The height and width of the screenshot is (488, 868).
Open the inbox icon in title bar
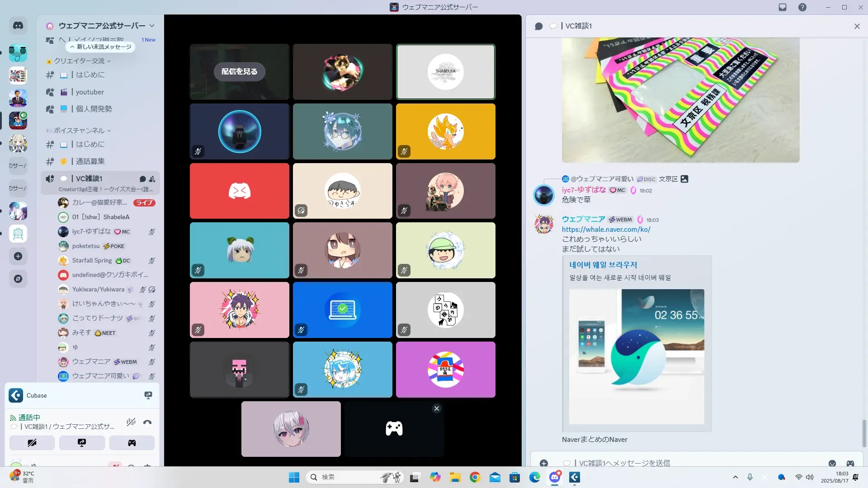pyautogui.click(x=783, y=7)
